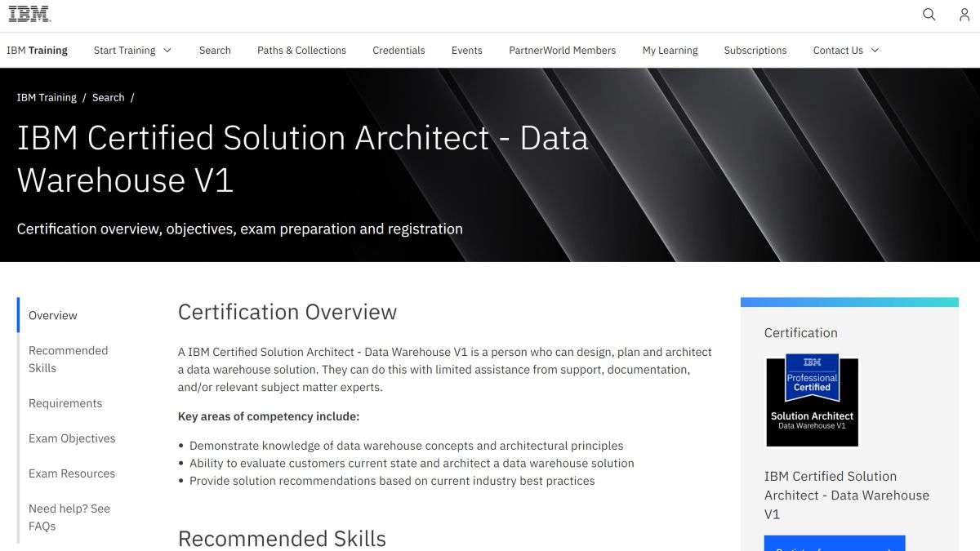Open the search icon in the header
The image size is (980, 551).
(x=929, y=14)
